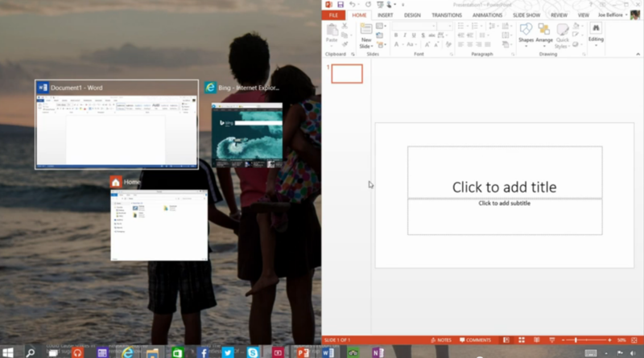The image size is (644, 358).
Task: Select slide 1 thumbnail in slide panel
Action: click(347, 74)
